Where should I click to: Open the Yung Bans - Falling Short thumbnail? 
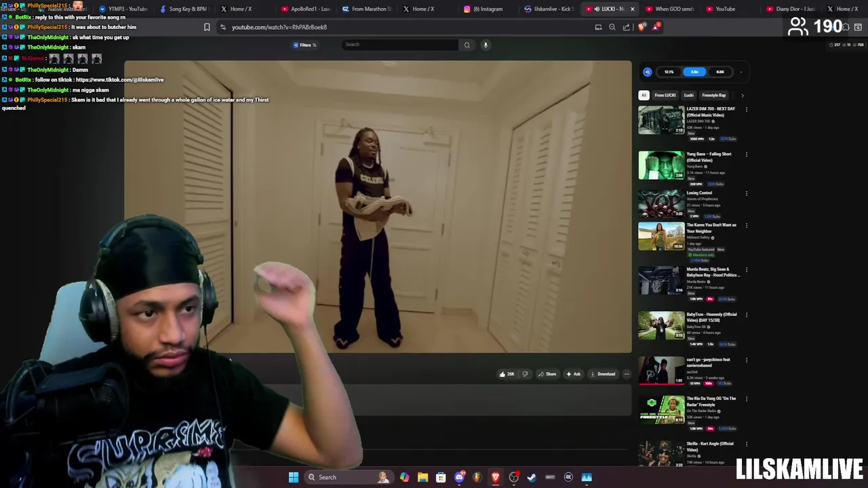pos(661,165)
